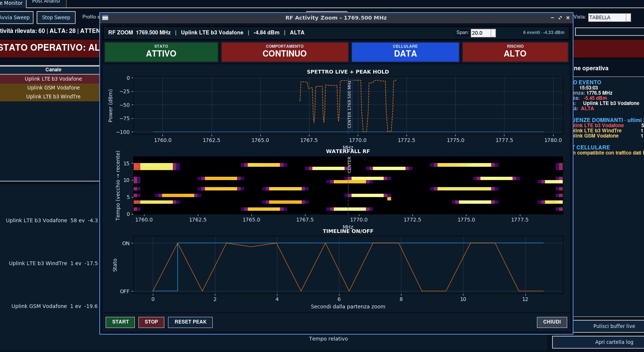The width and height of the screenshot is (644, 352).
Task: Click the RF Activity Zoom window menu icon
Action: 105,18
